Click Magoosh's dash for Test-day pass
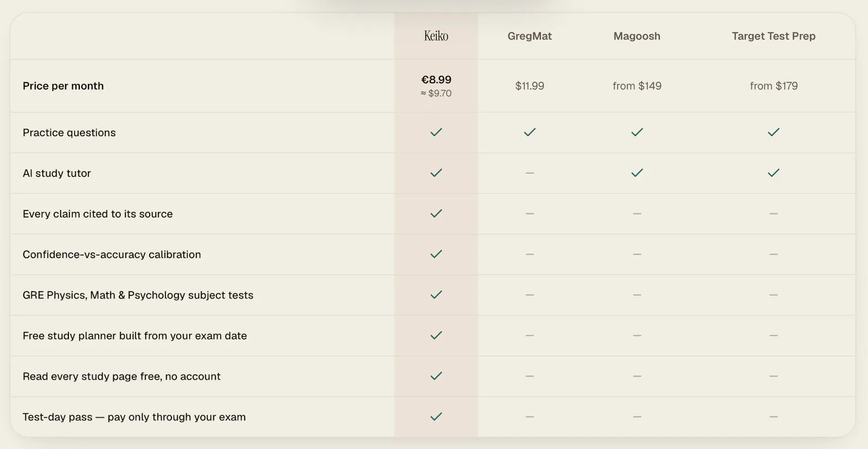This screenshot has height=449, width=868. 637,417
